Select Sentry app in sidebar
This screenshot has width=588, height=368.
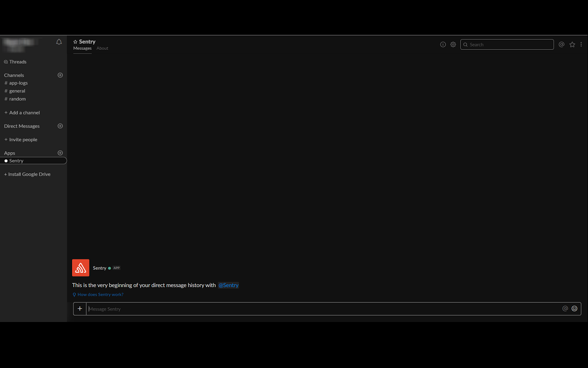[33, 161]
